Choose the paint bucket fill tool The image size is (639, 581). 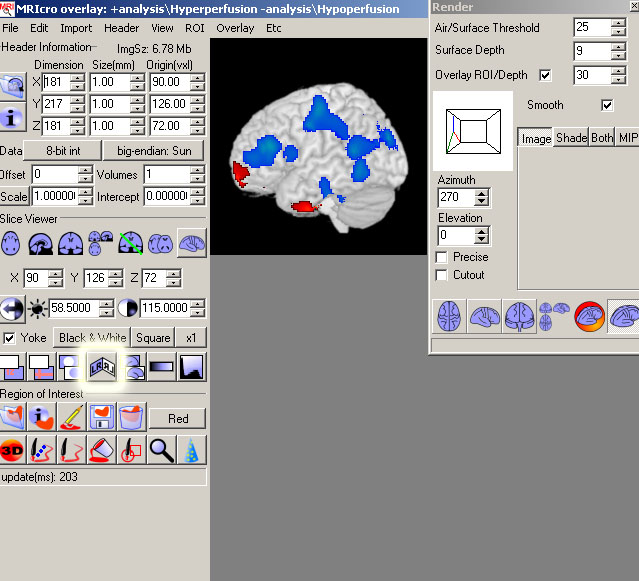[x=101, y=450]
